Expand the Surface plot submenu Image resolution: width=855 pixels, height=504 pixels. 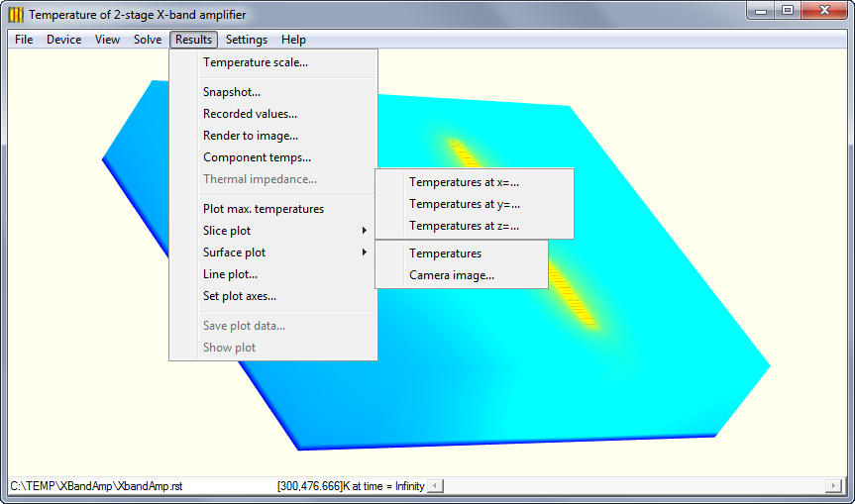pos(273,252)
